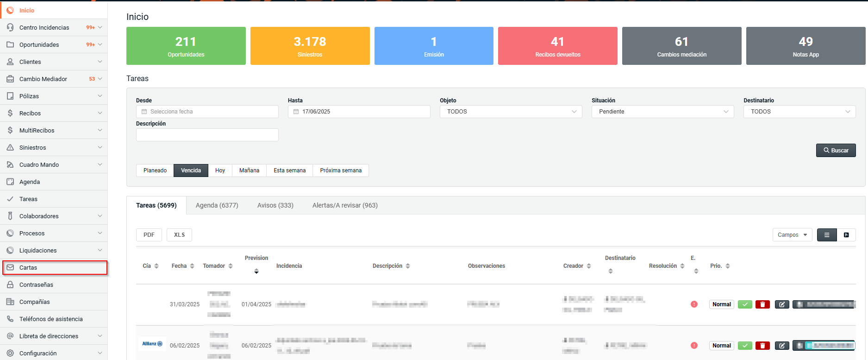Click the calendar icon beside Agenda in sidebar
868x360 pixels.
coord(10,182)
